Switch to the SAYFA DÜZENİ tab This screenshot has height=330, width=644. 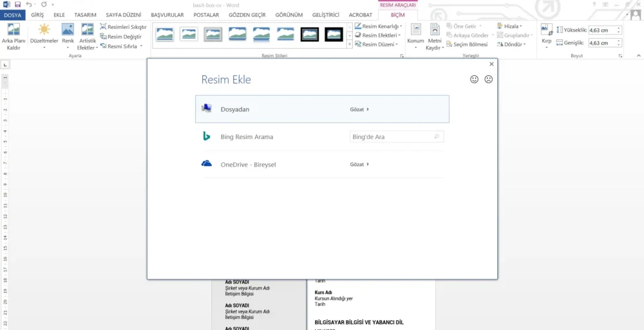[124, 15]
